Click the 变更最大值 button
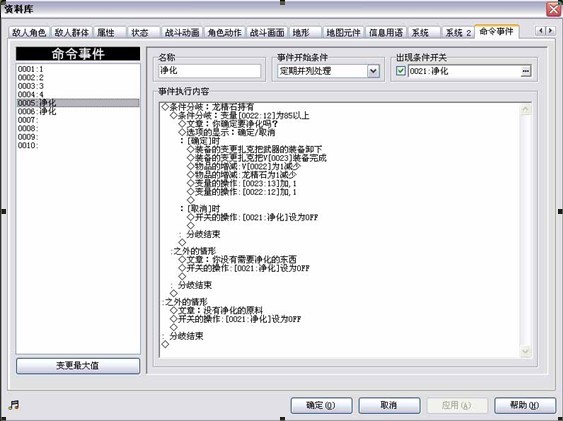Screen dimensions: 563x421 point(78,366)
